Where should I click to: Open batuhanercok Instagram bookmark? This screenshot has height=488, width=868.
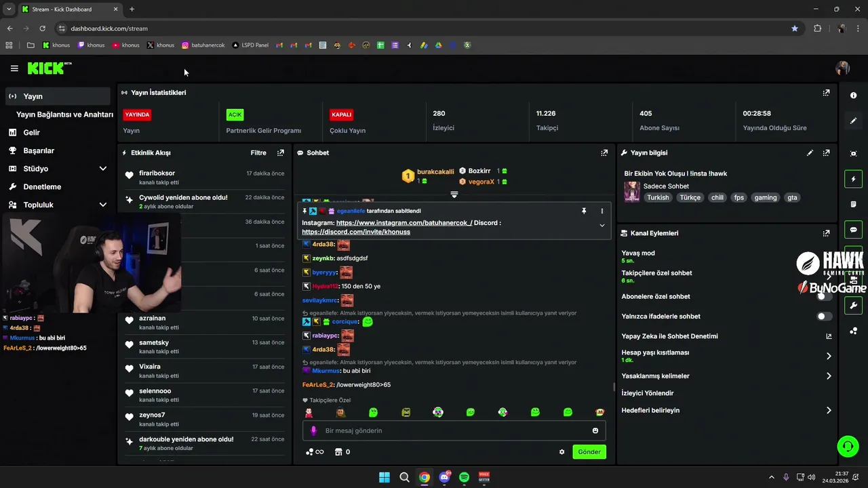(203, 45)
